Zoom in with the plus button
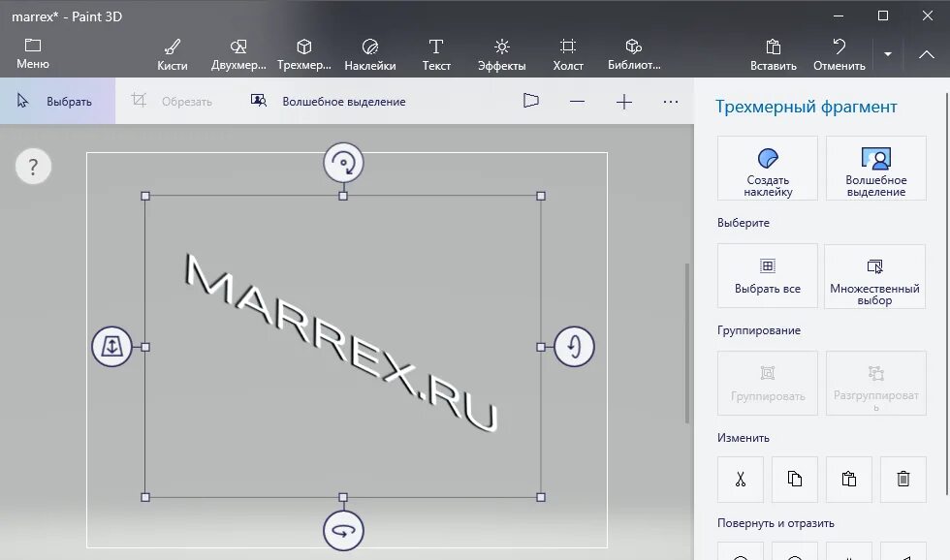This screenshot has width=950, height=560. pyautogui.click(x=624, y=102)
